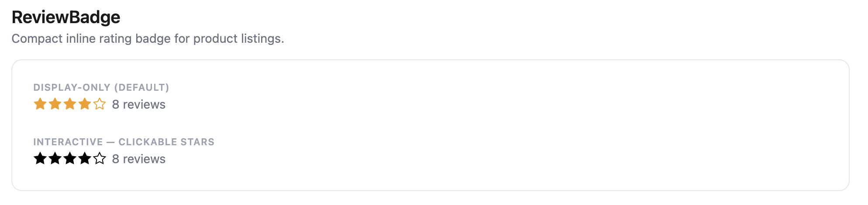The width and height of the screenshot is (868, 205).
Task: Select the fourth black filled star
Action: tap(85, 159)
